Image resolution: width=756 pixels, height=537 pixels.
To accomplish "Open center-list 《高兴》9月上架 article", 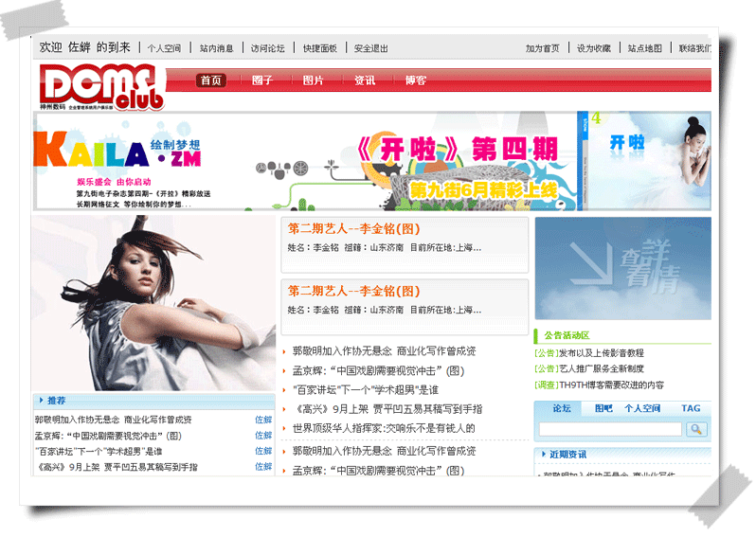I will click(x=387, y=409).
